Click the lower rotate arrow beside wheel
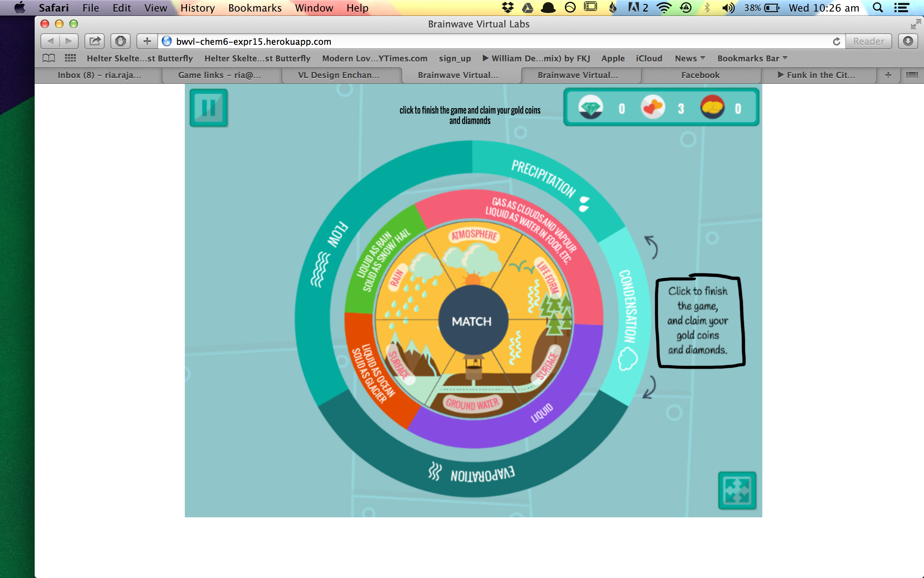Image resolution: width=924 pixels, height=578 pixels. [x=649, y=387]
